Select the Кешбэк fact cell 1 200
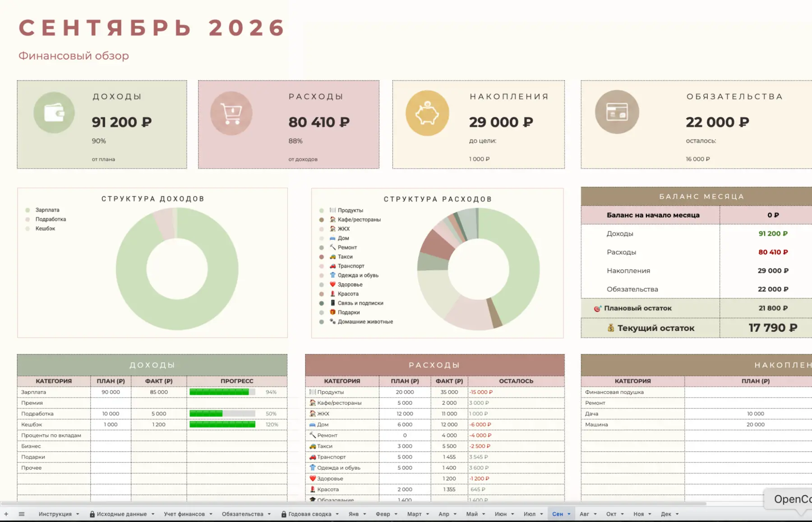 [x=159, y=425]
